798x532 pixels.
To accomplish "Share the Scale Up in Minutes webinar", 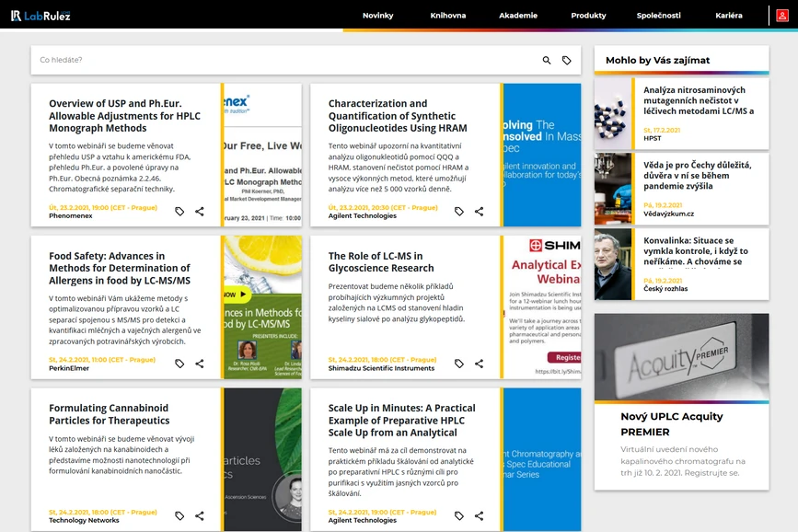I will point(479,515).
